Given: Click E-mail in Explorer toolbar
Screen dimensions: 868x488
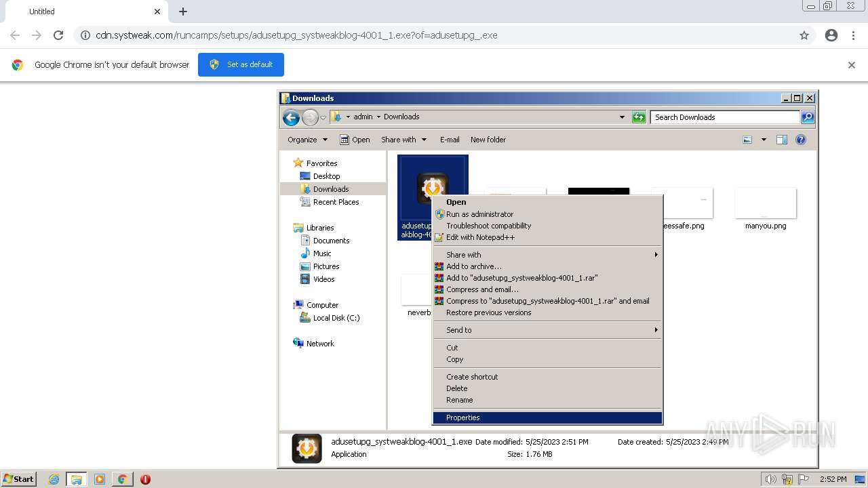Looking at the screenshot, I should tap(450, 140).
